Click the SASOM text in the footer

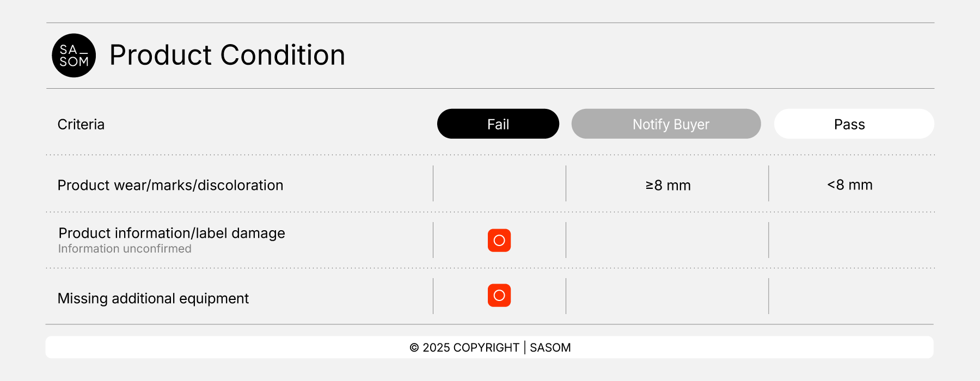click(550, 347)
